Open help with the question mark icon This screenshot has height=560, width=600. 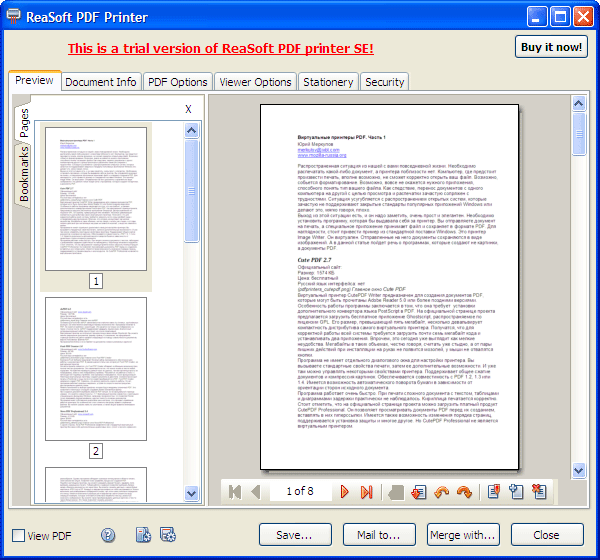[x=108, y=535]
